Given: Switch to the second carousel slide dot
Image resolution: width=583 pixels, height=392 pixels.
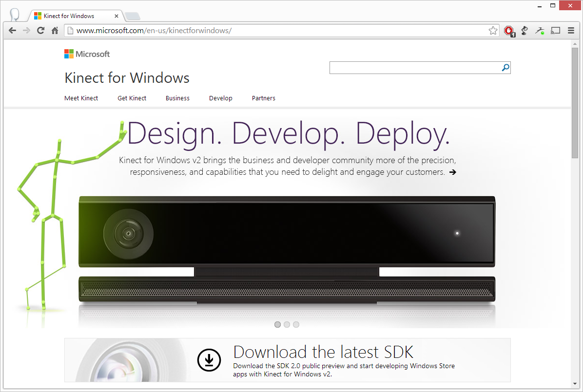Looking at the screenshot, I should (287, 324).
